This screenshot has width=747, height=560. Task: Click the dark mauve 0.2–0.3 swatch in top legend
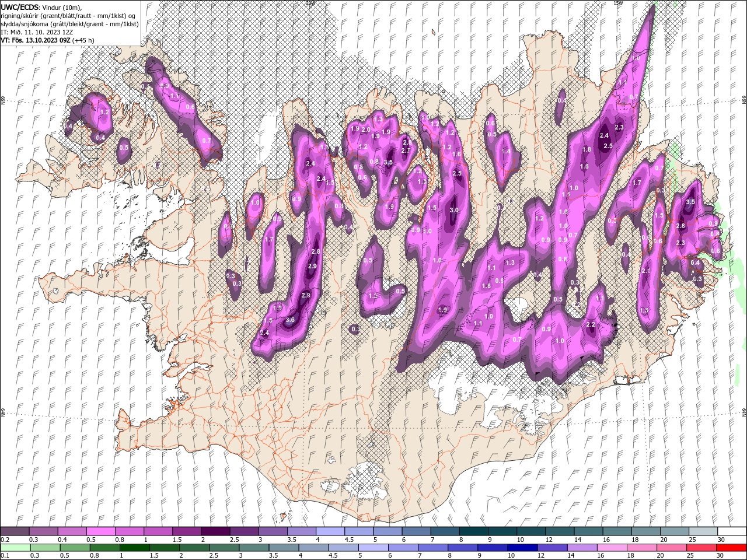[x=15, y=531]
